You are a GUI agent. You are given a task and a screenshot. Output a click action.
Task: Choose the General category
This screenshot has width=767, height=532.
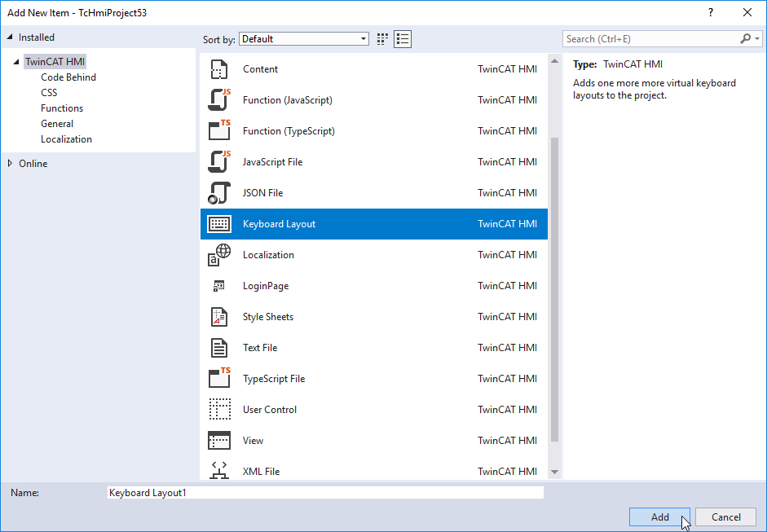click(57, 124)
